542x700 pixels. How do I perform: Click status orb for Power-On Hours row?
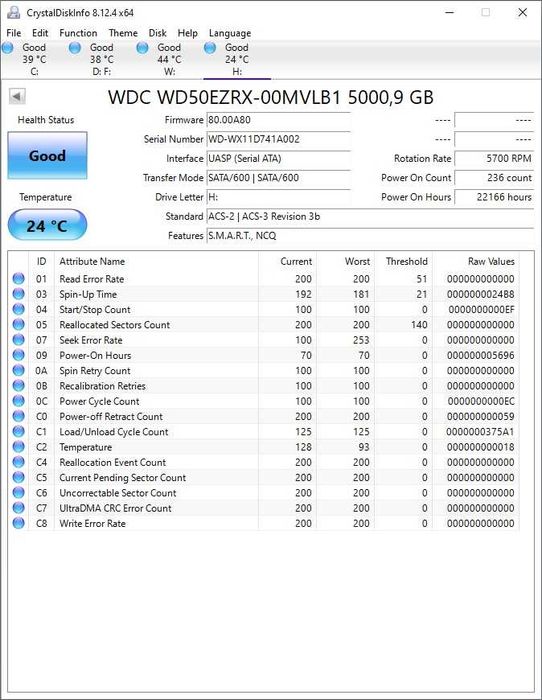tap(18, 355)
